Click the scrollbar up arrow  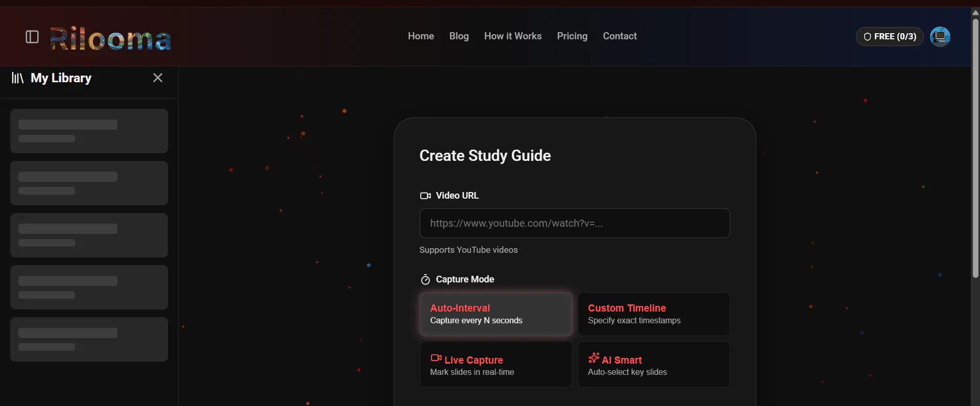(x=975, y=12)
